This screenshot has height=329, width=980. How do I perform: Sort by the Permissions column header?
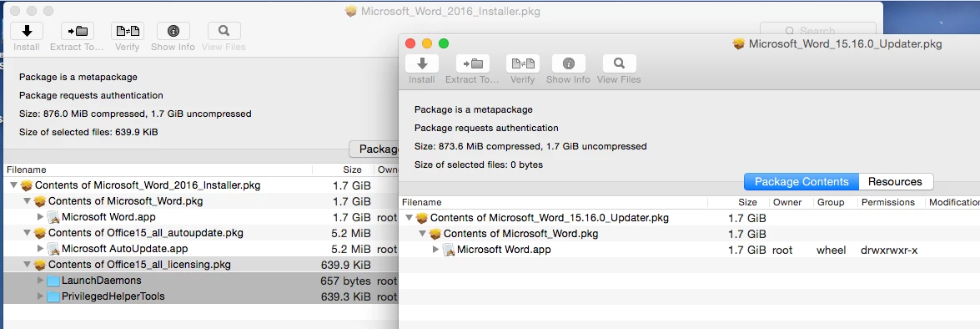890,203
